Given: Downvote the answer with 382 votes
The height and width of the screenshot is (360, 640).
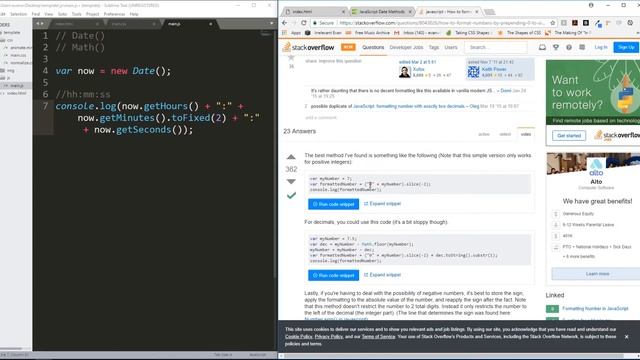Looking at the screenshot, I should tap(291, 182).
